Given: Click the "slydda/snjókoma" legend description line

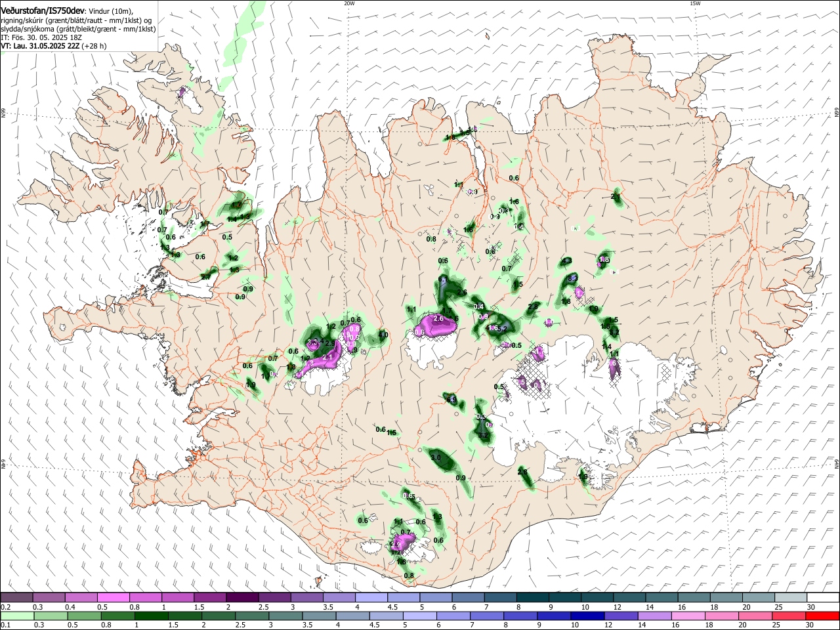Looking at the screenshot, I should coord(78,29).
